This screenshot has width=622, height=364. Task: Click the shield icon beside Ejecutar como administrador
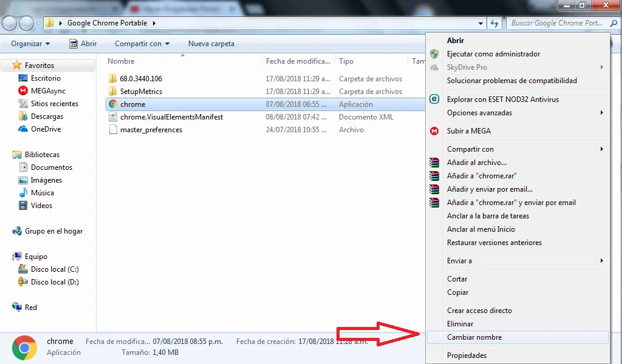[434, 54]
